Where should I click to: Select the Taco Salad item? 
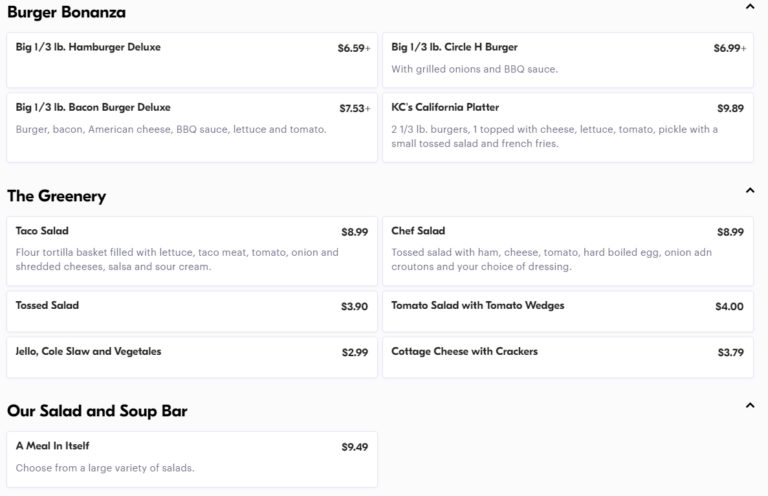(192, 251)
